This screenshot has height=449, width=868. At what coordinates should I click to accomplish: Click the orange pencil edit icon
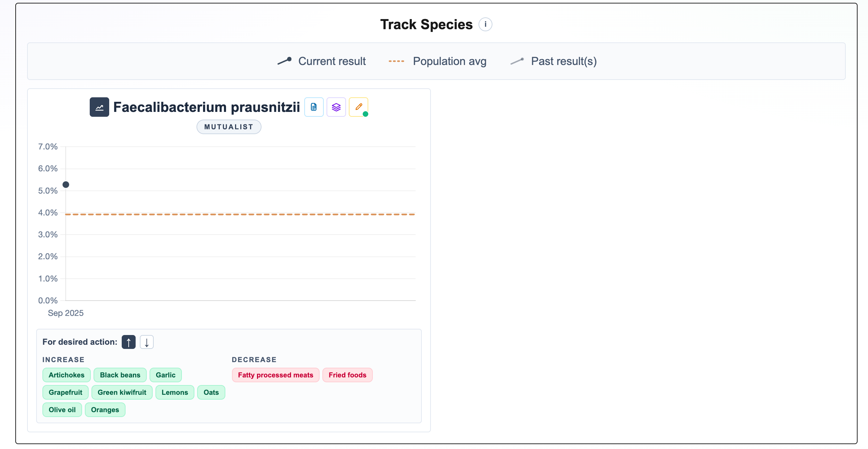(359, 107)
